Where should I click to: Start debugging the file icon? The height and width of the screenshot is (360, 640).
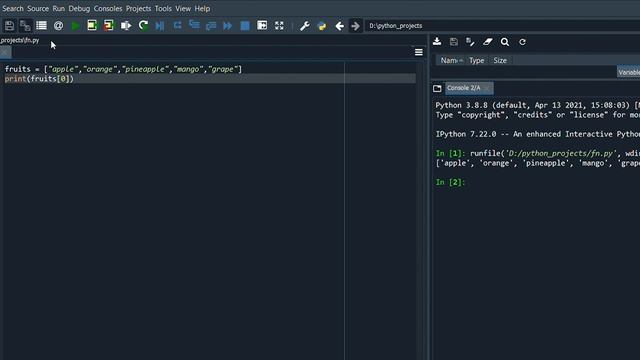pos(160,26)
